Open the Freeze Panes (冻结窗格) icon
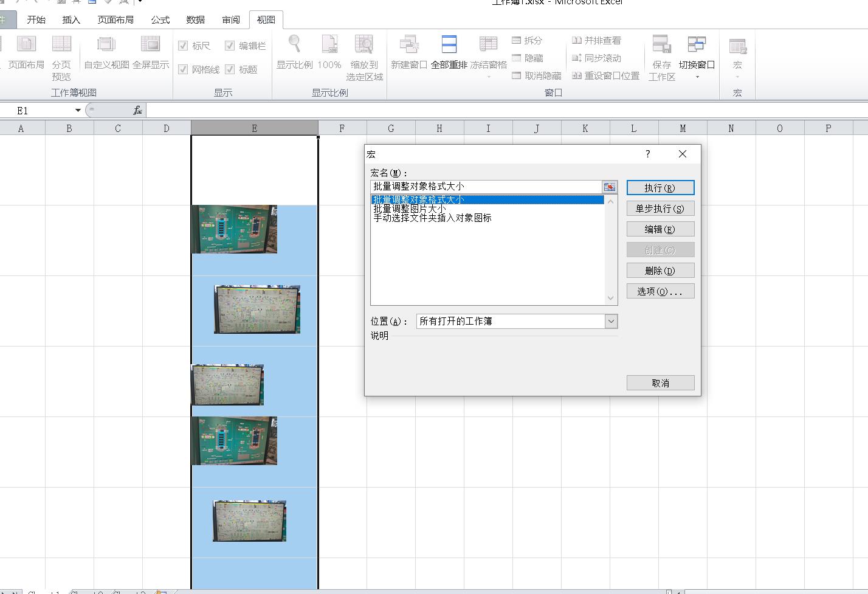Screen dimensions: 868x594 pos(488,45)
